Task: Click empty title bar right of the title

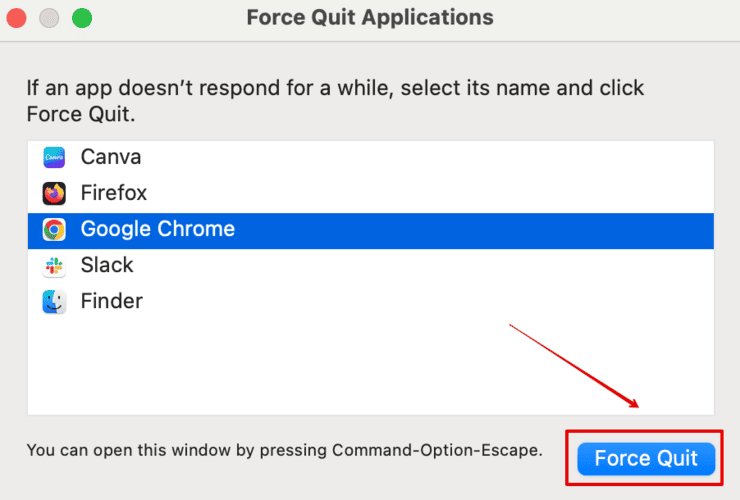Action: 620,18
